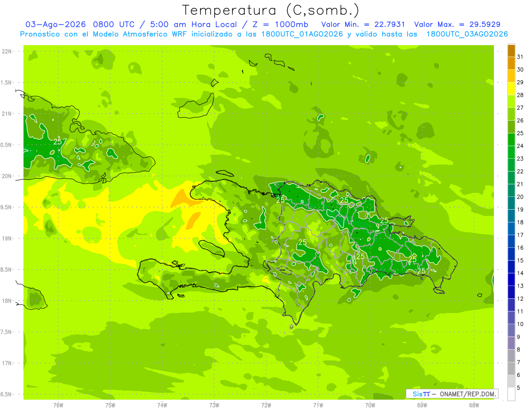This screenshot has width=532, height=411.
Task: Click the legend color band between 29 and 30
Action: pos(511,76)
